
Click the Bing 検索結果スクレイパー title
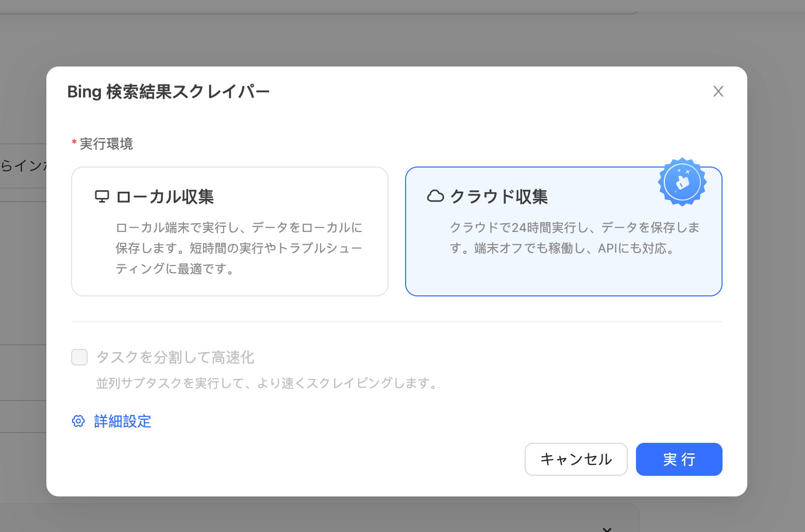click(169, 91)
